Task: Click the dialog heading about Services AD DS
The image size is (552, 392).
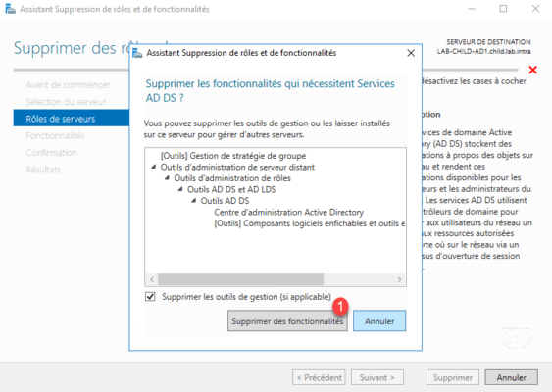Action: click(x=270, y=90)
